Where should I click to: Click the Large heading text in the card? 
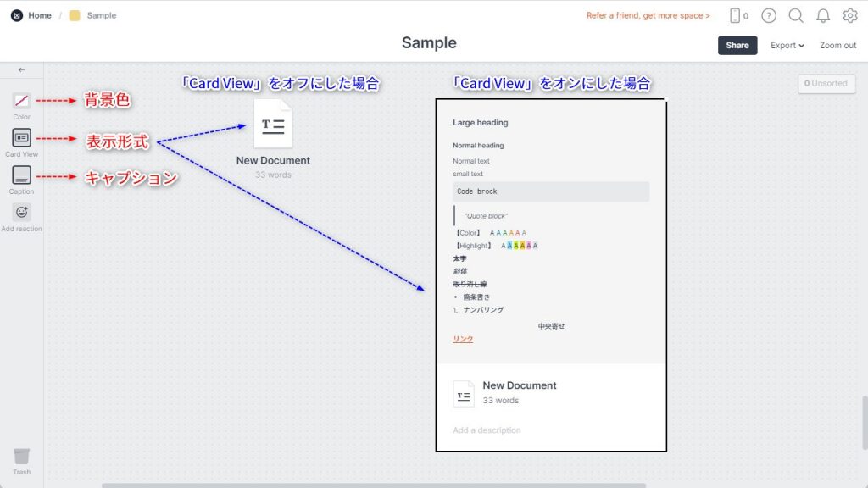(x=481, y=123)
